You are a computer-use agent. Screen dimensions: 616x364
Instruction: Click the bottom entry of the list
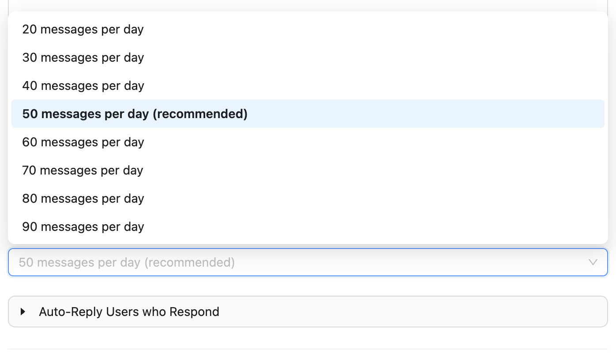click(x=83, y=227)
